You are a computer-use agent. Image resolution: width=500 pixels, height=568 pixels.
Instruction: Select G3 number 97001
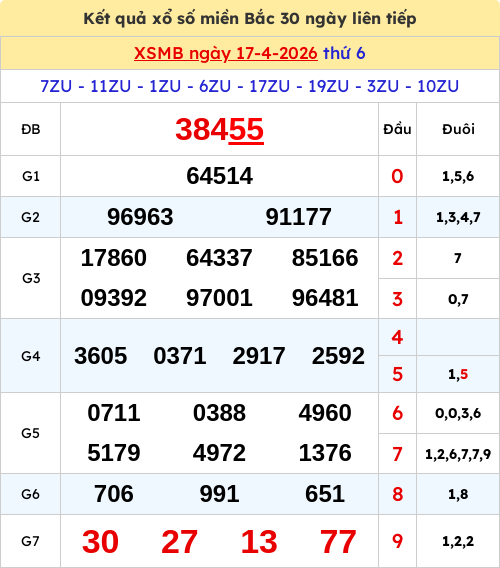(x=219, y=298)
